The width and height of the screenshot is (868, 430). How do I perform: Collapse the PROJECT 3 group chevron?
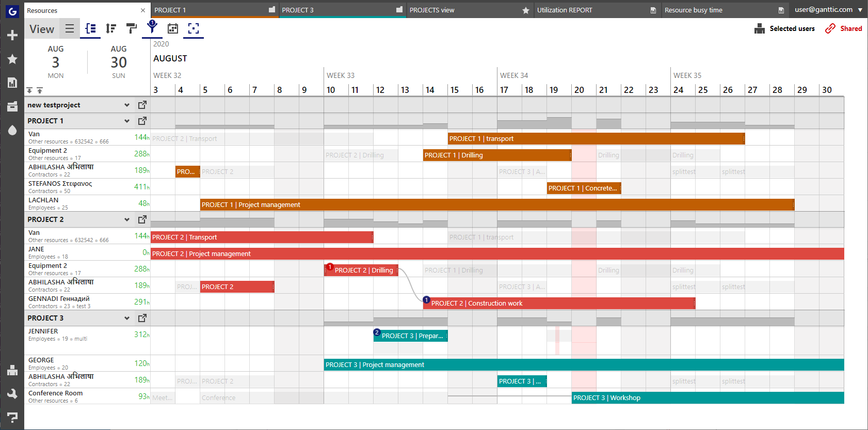[127, 318]
